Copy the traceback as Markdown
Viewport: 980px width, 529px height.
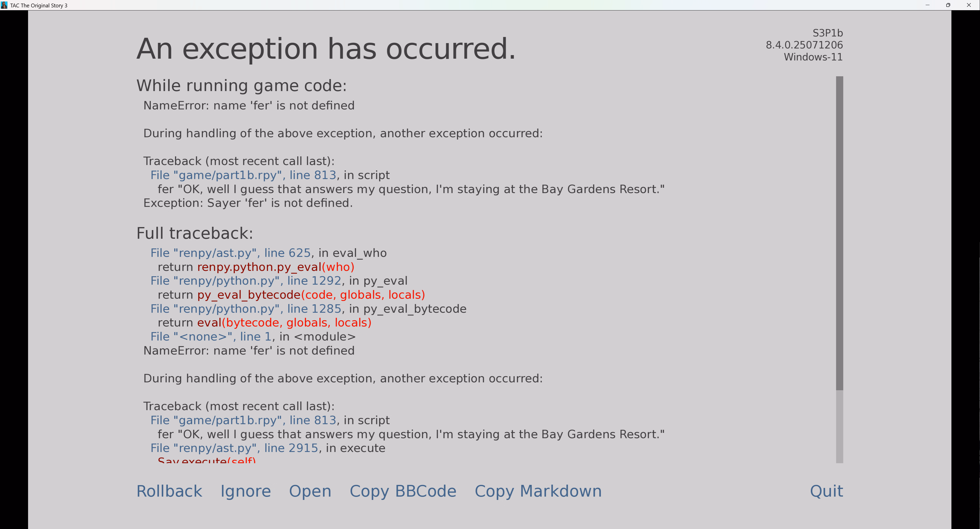click(538, 491)
